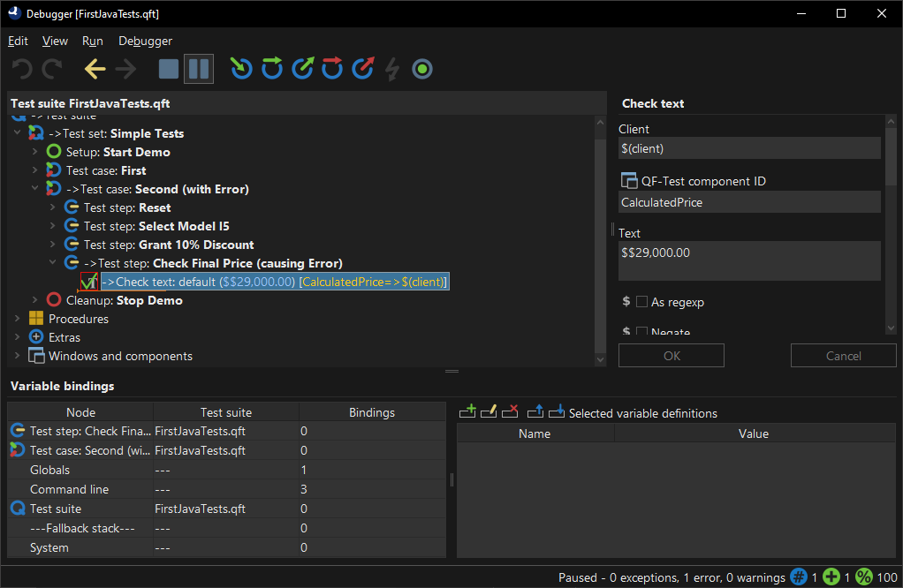Screen dimensions: 903x588
Task: Click the Pause test run button
Action: point(199,69)
